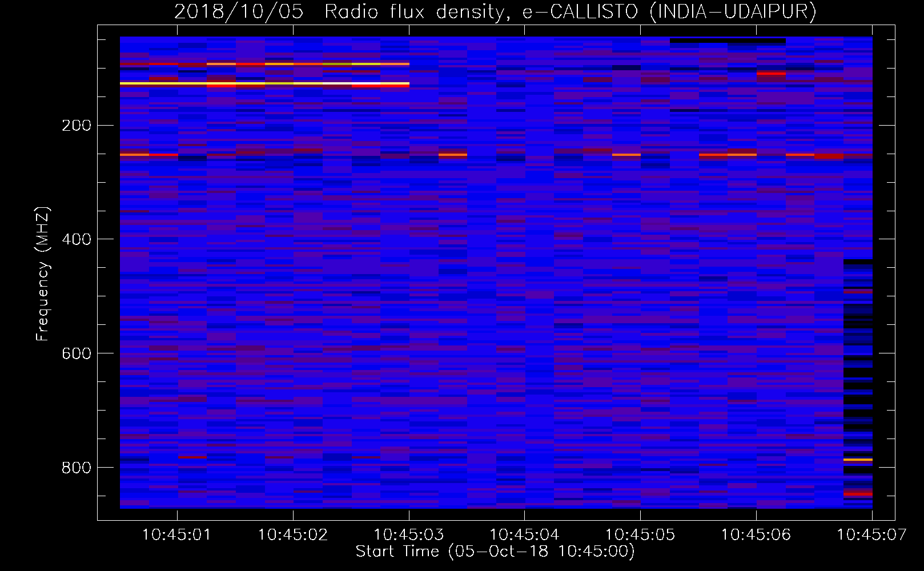Click the 10:45:01 time tick label
Screen dimensions: 924x571
[x=176, y=534]
